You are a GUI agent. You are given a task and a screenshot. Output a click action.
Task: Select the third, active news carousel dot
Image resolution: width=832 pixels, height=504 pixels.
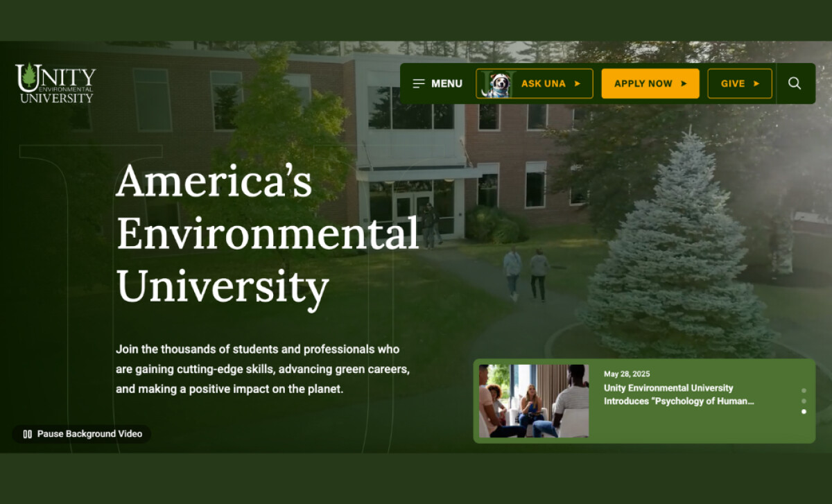pos(804,411)
